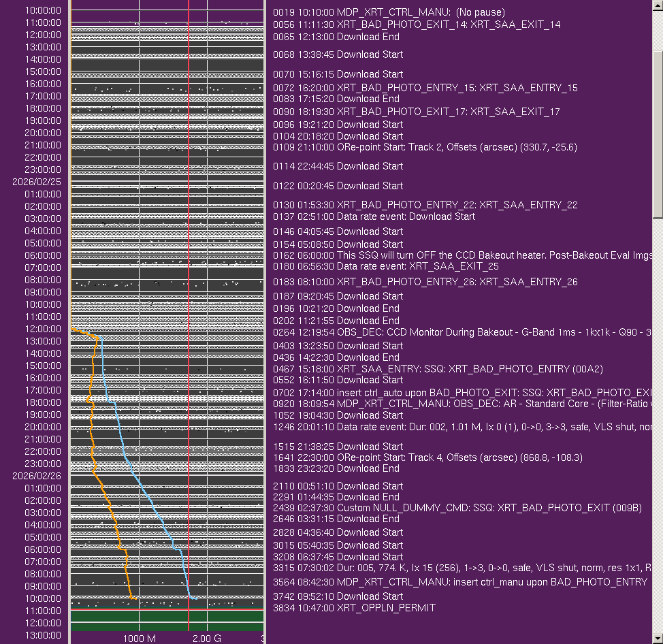Select the 3315 Dur: 005 774. K entry
The image size is (663, 644).
point(463,567)
